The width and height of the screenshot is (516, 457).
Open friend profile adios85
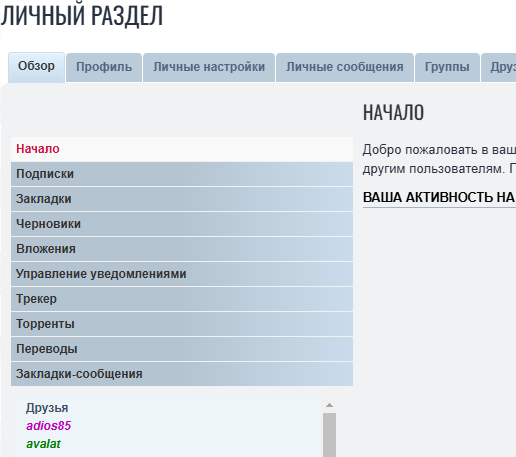click(49, 426)
